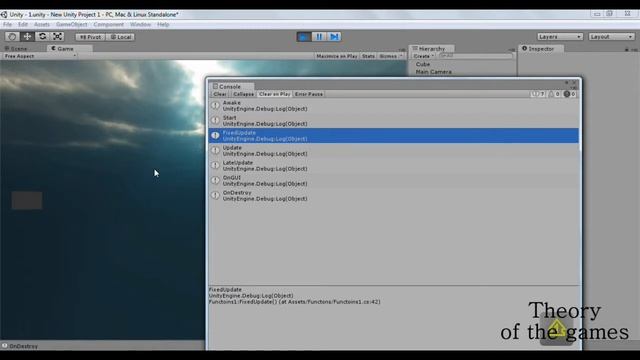Select the FixedUpdate log entry
Viewport: 640px width, 360px height.
393,136
